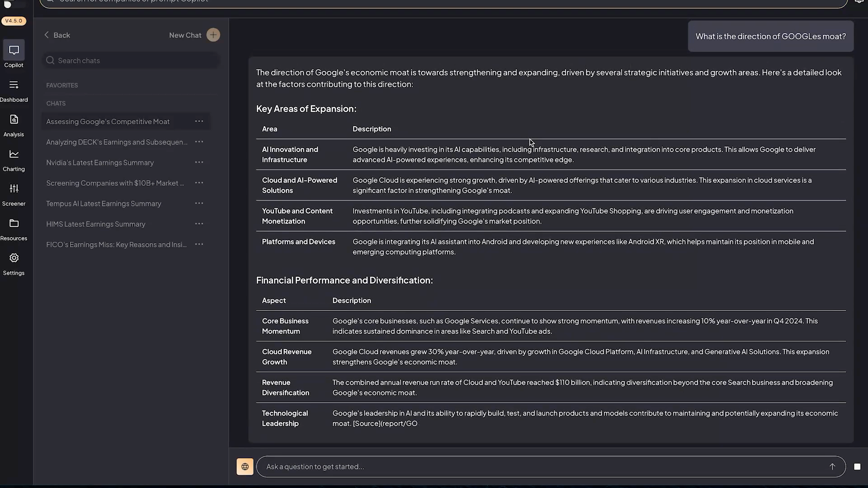Stop response generation square button

tap(857, 467)
